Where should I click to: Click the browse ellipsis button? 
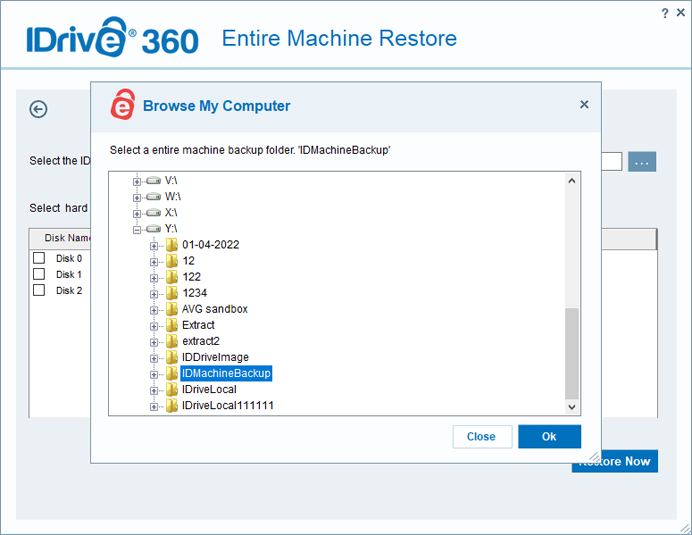click(642, 162)
